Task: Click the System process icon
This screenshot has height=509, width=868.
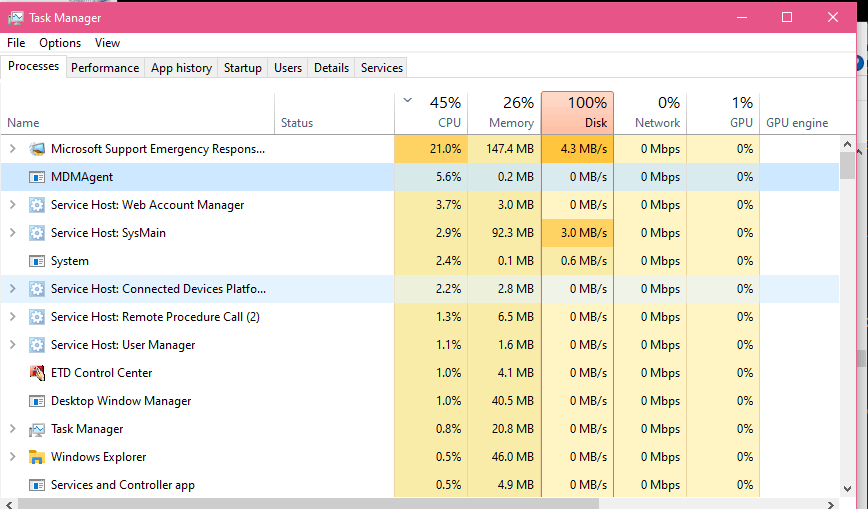Action: click(x=37, y=261)
